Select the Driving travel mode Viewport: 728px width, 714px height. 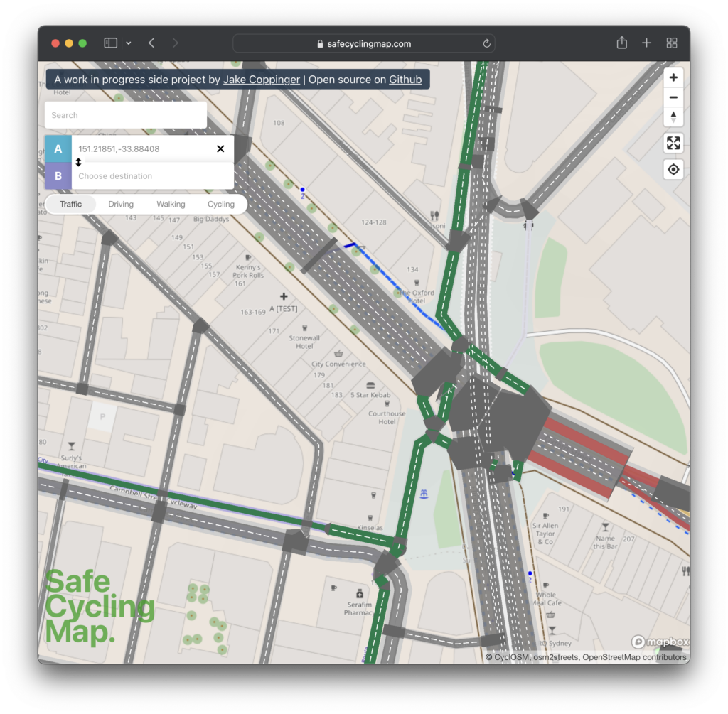(x=120, y=204)
